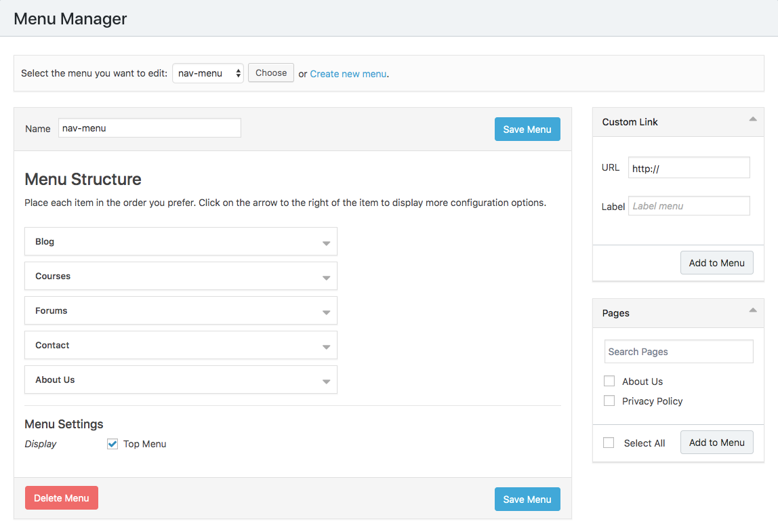
Task: Click the top Save Menu button
Action: (527, 129)
